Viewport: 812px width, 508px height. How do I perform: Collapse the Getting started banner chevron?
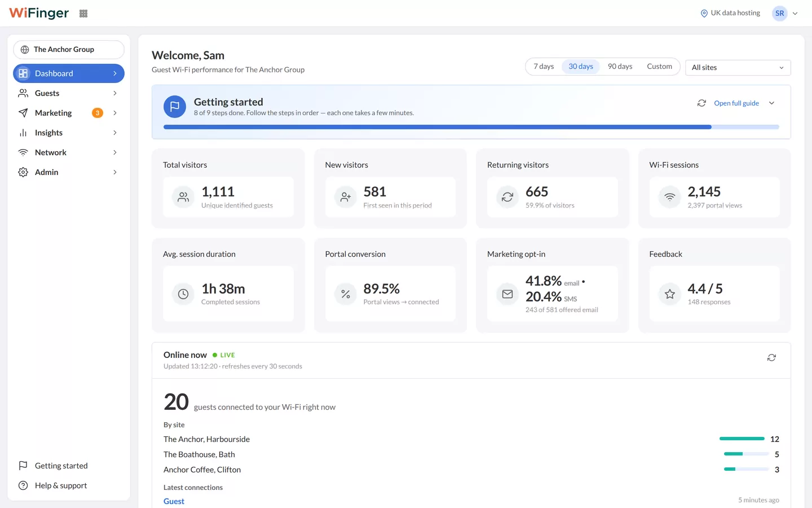pyautogui.click(x=772, y=103)
